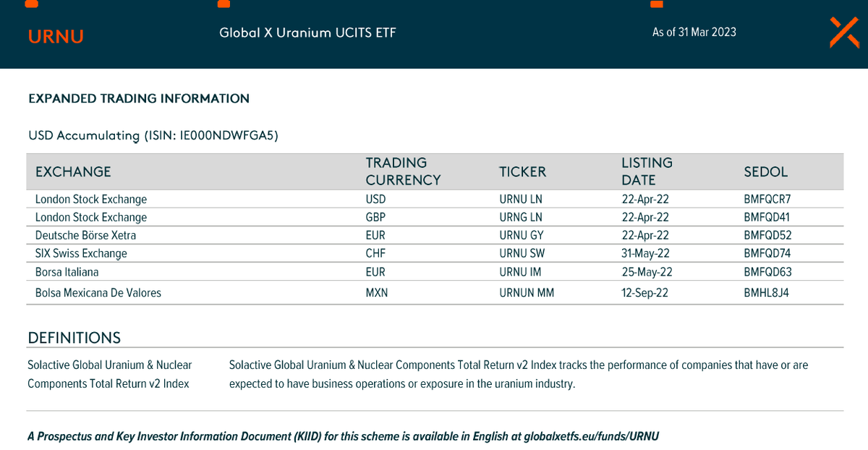Click the URNUN MM ticker
868x450 pixels.
click(527, 293)
